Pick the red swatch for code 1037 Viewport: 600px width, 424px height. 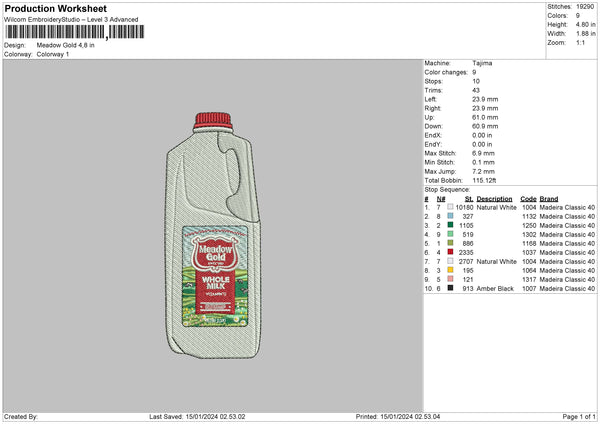tap(450, 252)
